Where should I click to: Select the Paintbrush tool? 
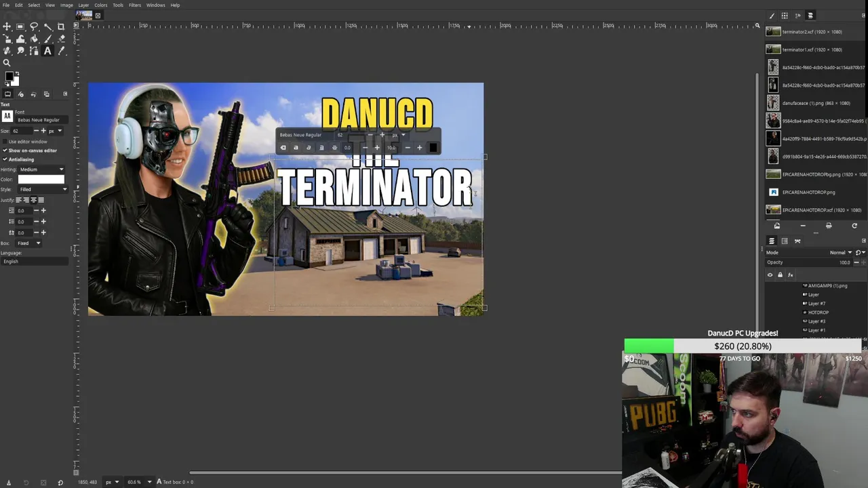47,39
